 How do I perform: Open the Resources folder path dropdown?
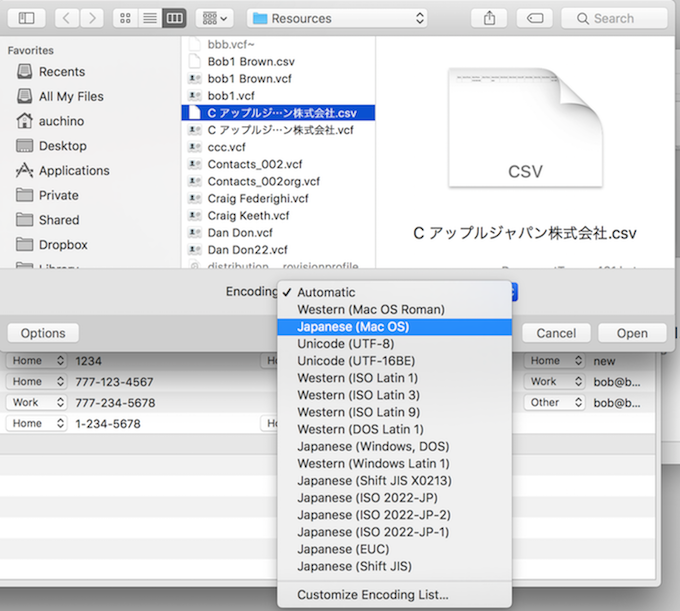(338, 18)
